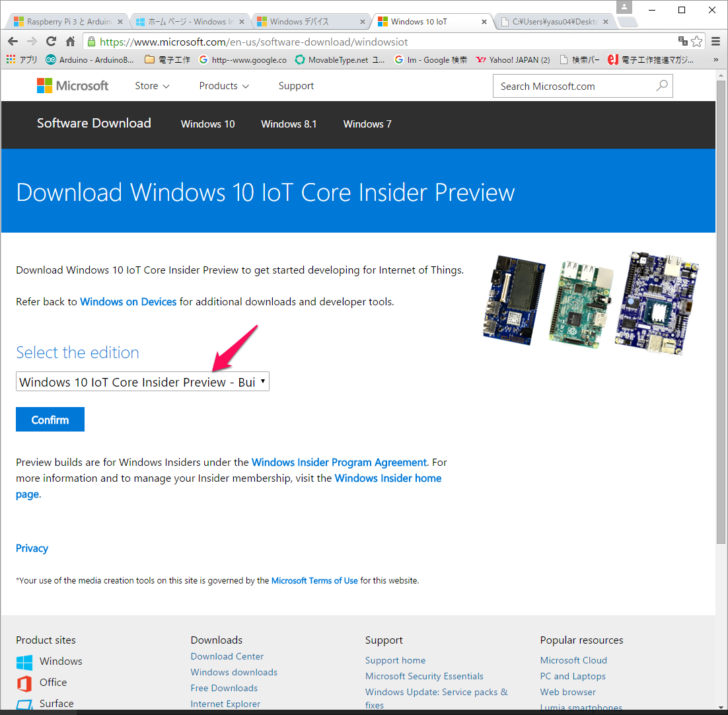Go back using the browser back arrow
728x715 pixels.
coord(13,42)
